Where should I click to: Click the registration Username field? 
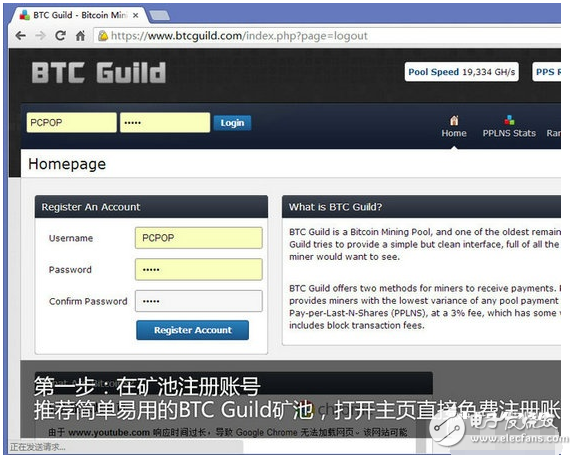199,238
